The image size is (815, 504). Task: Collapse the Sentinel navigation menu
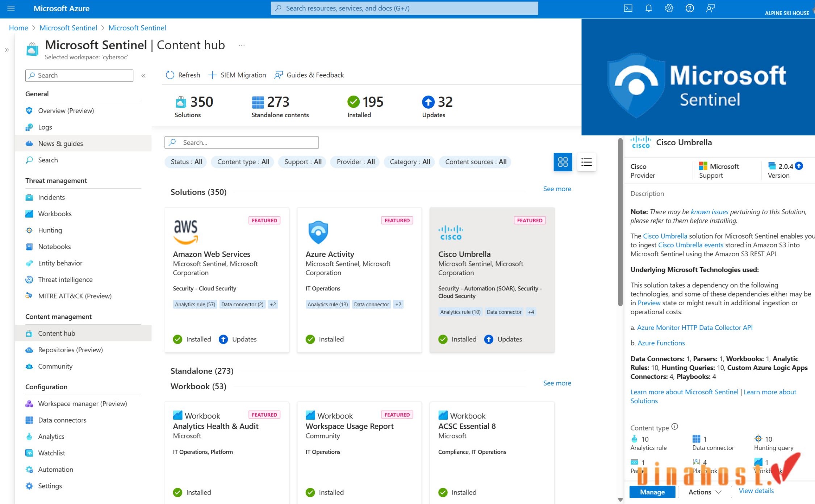(143, 75)
